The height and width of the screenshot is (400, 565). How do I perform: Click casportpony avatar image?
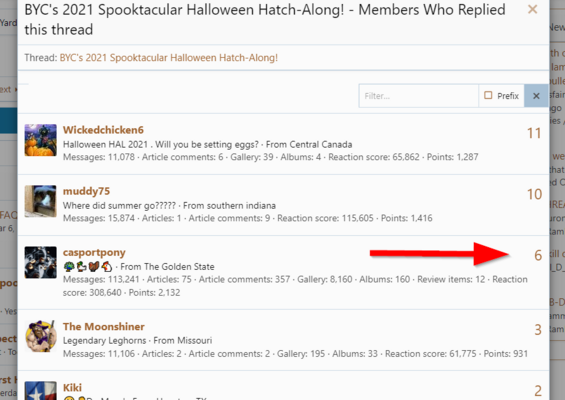click(40, 262)
